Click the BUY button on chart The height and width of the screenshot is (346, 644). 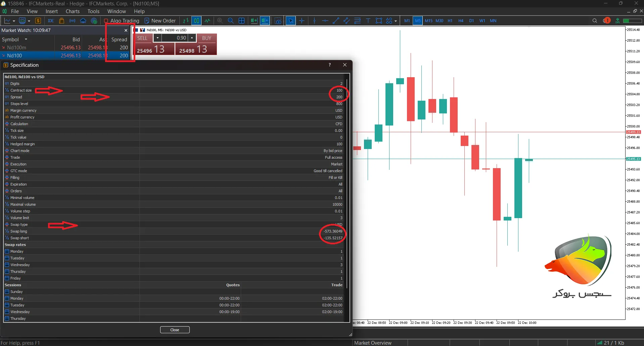click(x=206, y=38)
